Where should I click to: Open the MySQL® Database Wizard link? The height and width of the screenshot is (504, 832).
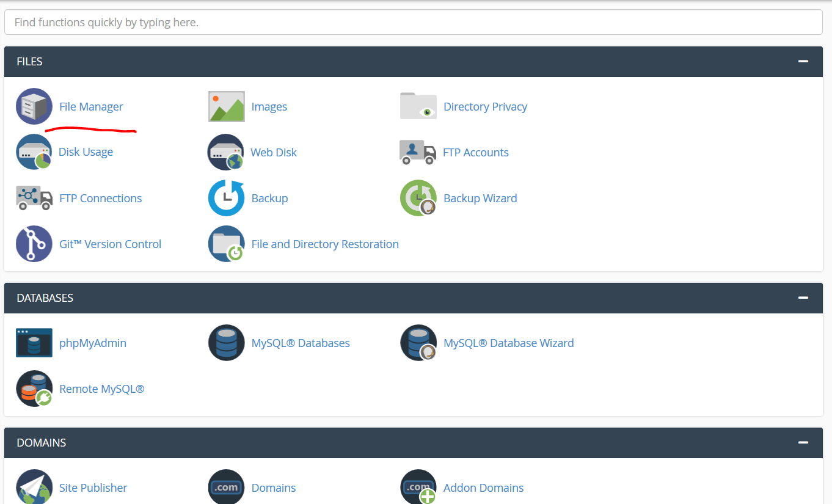[x=509, y=343]
